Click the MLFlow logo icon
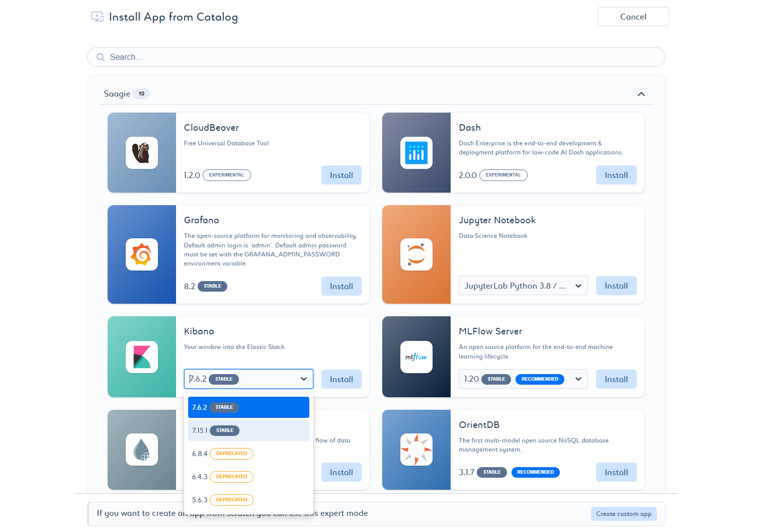The width and height of the screenshot is (761, 532). pos(416,357)
